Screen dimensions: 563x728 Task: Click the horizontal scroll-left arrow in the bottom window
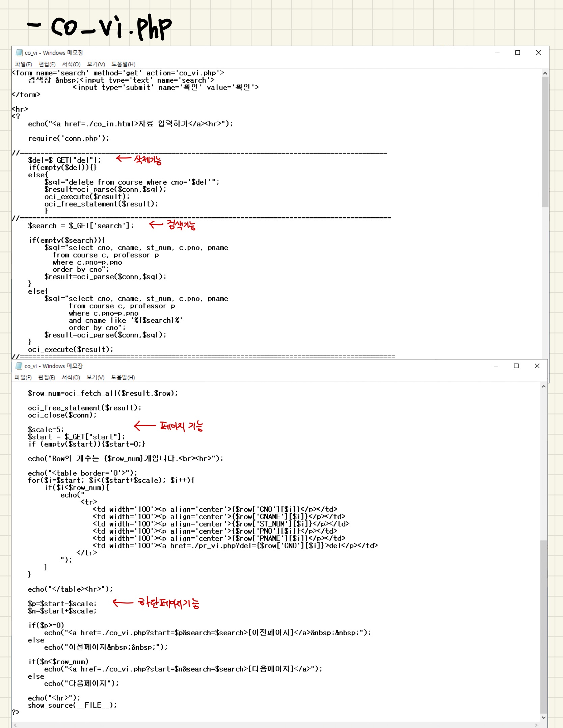[15, 725]
